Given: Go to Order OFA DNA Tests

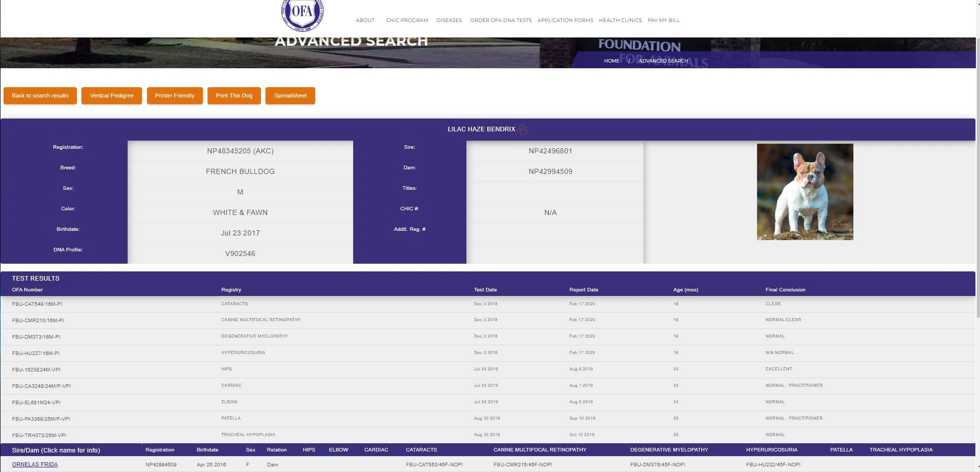Looking at the screenshot, I should click(x=500, y=21).
